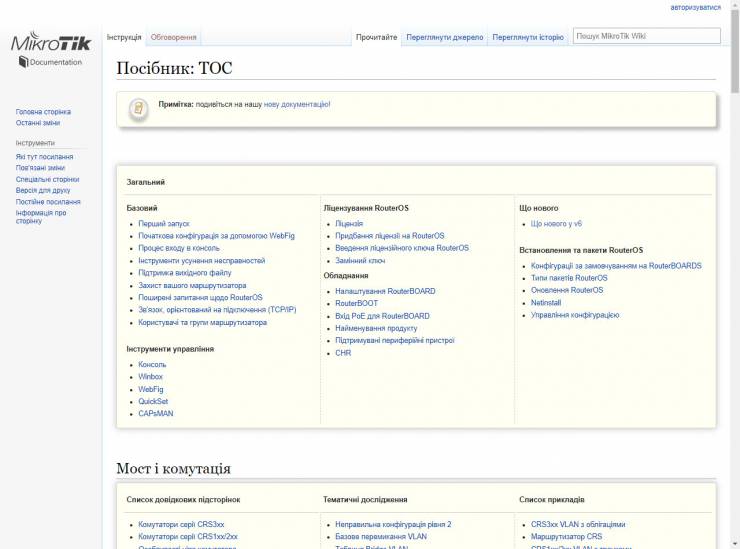
Task: Focus the Пошук MikroTik Wiki search field
Action: tap(647, 36)
